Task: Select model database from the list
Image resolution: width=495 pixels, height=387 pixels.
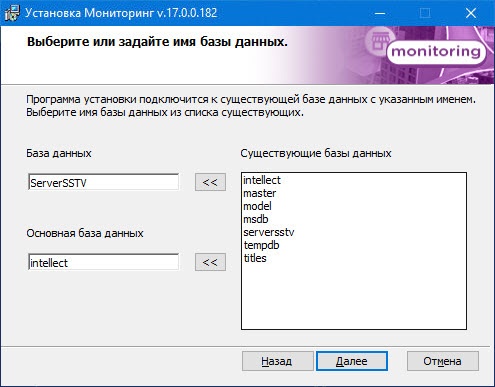Action: point(257,206)
